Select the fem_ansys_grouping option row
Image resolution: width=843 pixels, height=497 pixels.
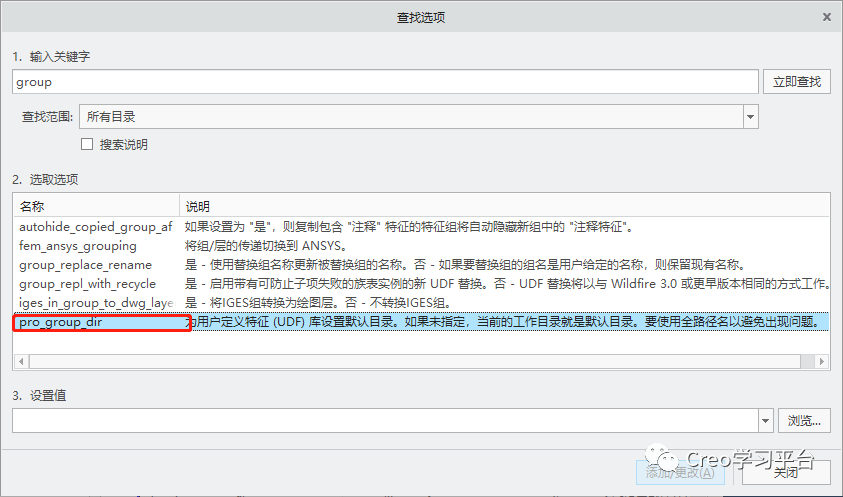[421, 246]
